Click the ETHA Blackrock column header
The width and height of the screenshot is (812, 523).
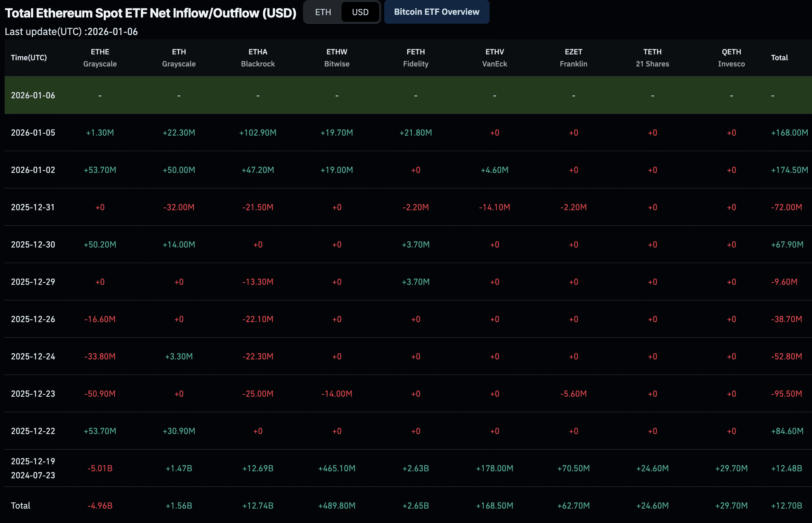click(258, 58)
